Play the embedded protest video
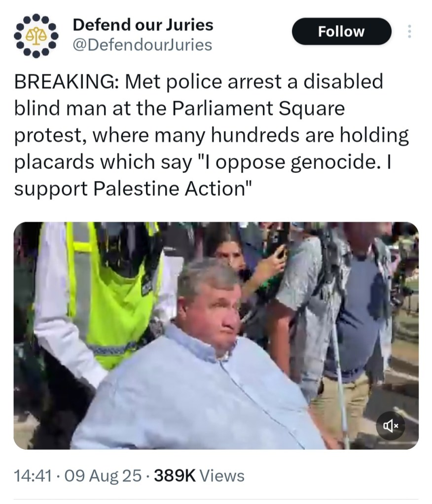The image size is (432, 504). click(x=216, y=336)
